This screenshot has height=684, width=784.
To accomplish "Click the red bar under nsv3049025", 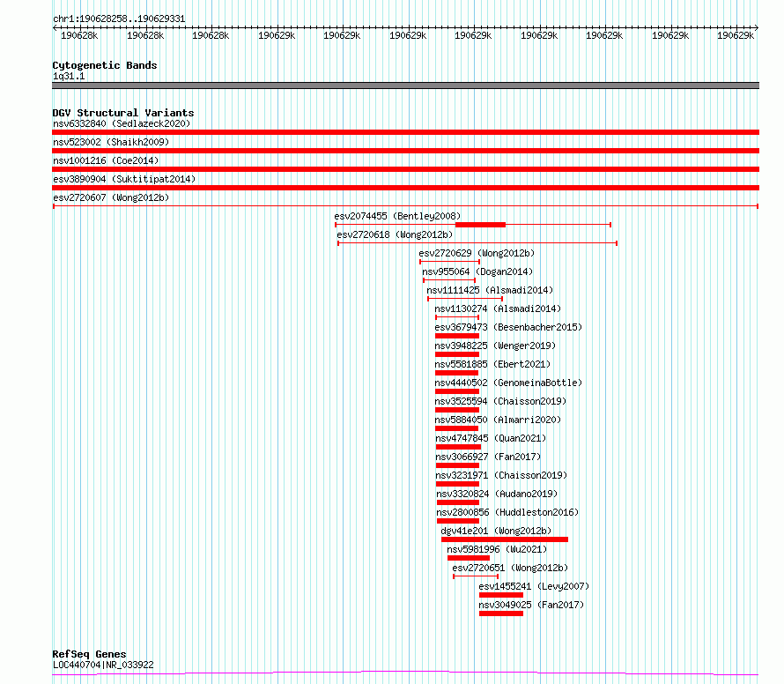I will tap(501, 613).
